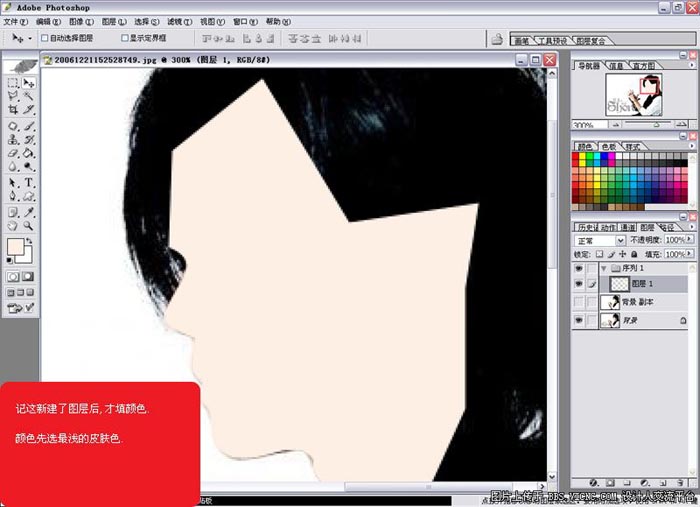Screen dimensions: 700x507
Task: Enable the 自动选择图层 checkbox
Action: tap(44, 38)
